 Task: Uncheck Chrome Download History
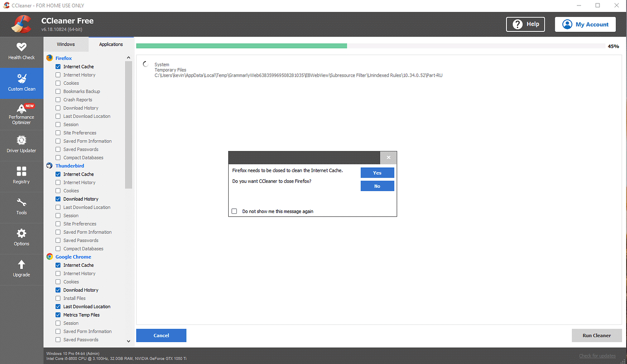[x=58, y=290]
